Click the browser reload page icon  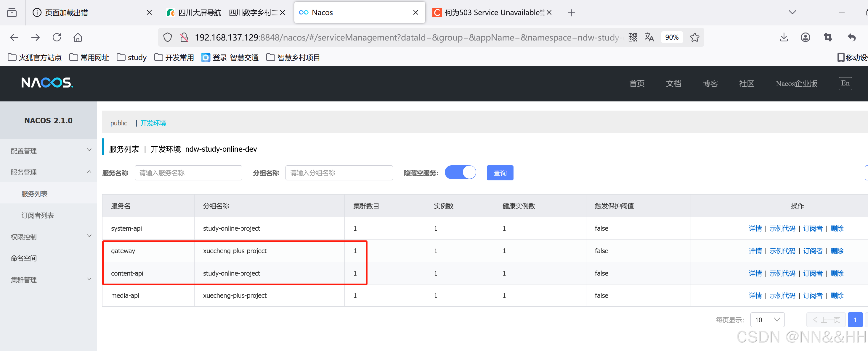(57, 37)
